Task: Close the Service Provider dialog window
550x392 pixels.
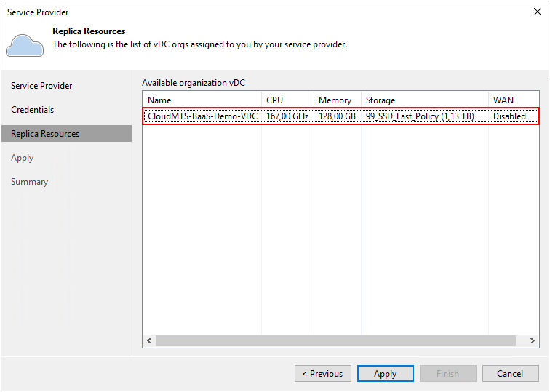Action: (x=537, y=12)
